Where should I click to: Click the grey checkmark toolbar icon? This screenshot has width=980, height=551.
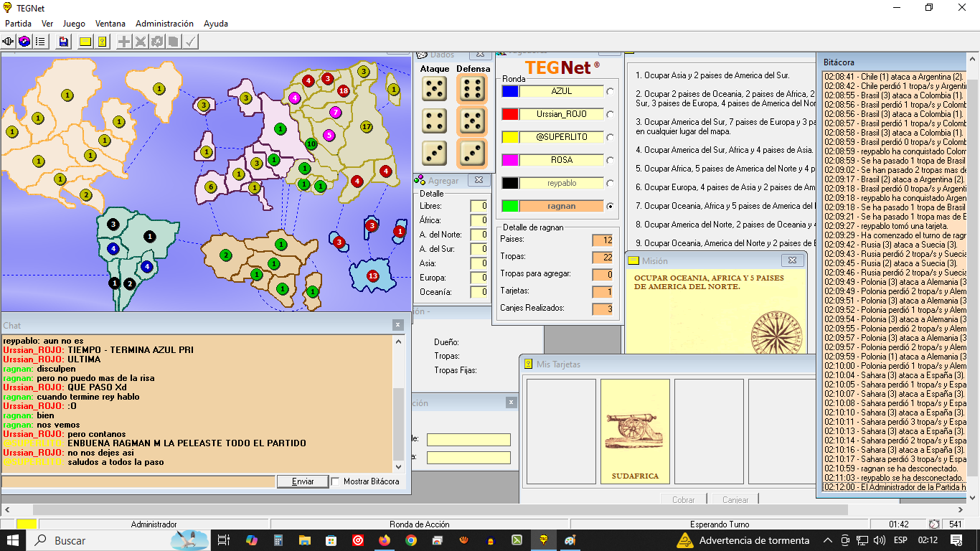pyautogui.click(x=190, y=42)
